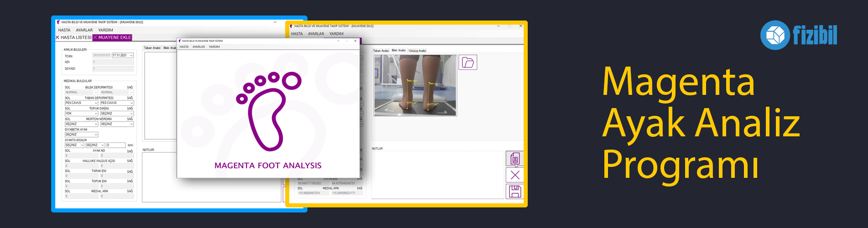Click the floppy disk save icon
The width and height of the screenshot is (868, 228).
tap(515, 192)
